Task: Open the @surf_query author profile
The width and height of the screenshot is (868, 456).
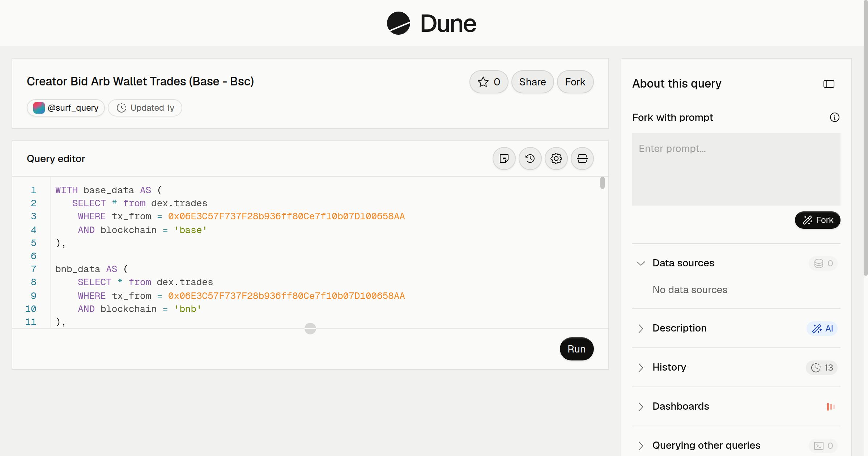Action: [66, 108]
